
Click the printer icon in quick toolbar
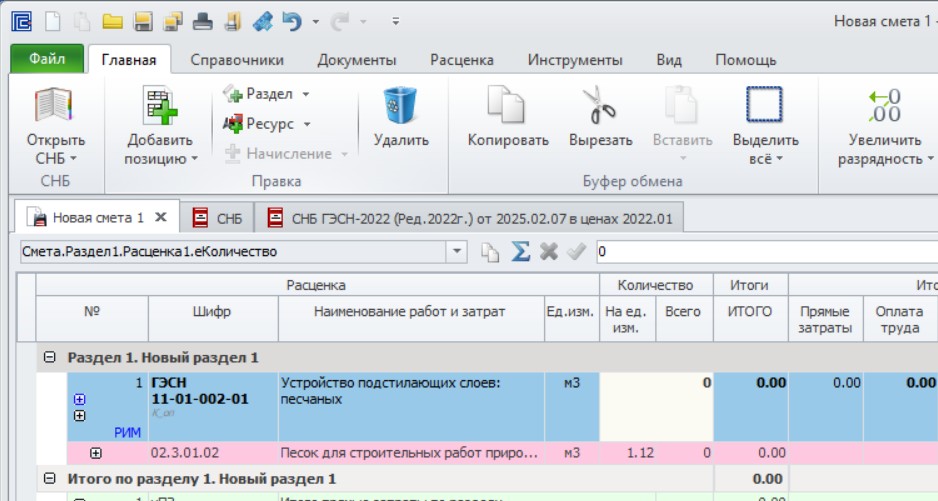(x=202, y=22)
